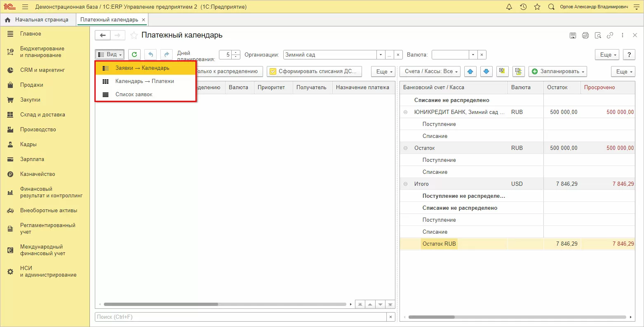This screenshot has height=327, width=644.
Task: Click the Запланировать button
Action: (x=558, y=71)
